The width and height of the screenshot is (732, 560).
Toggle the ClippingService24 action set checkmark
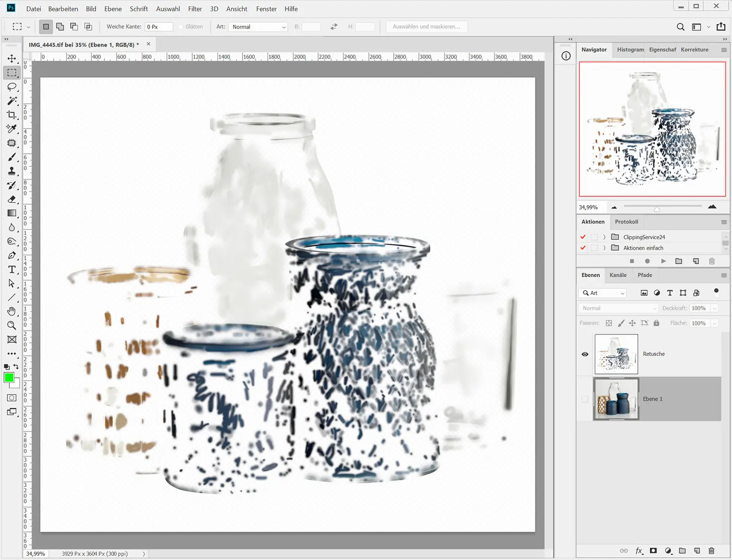pyautogui.click(x=583, y=237)
